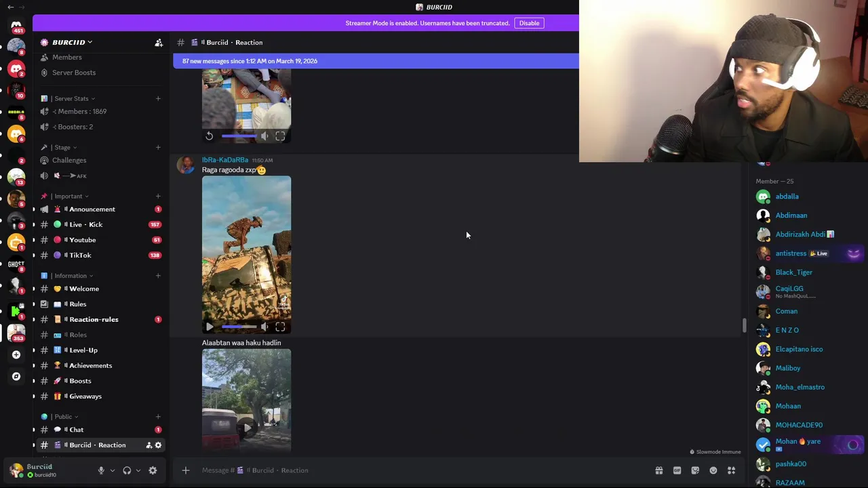Click the plus icon next to Important
This screenshot has width=868, height=488.
click(x=158, y=196)
